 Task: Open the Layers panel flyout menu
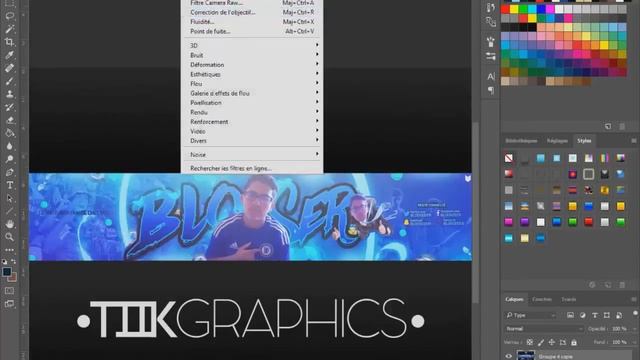pyautogui.click(x=634, y=299)
